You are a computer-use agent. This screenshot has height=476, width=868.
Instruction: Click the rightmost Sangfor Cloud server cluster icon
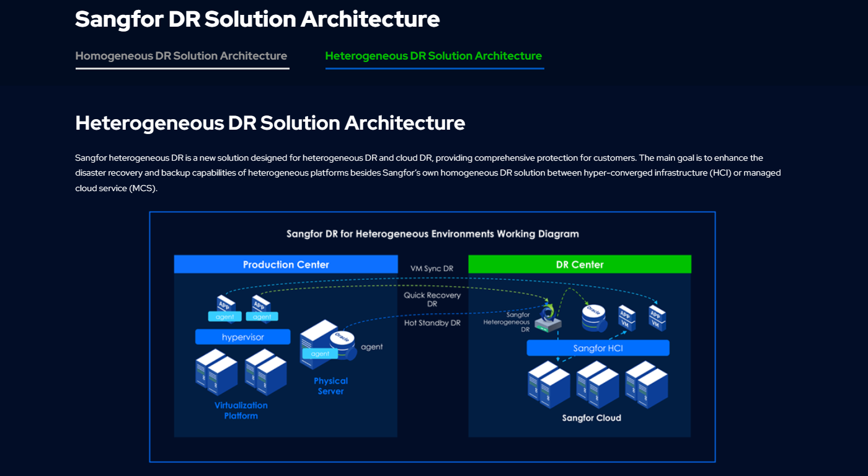[646, 384]
